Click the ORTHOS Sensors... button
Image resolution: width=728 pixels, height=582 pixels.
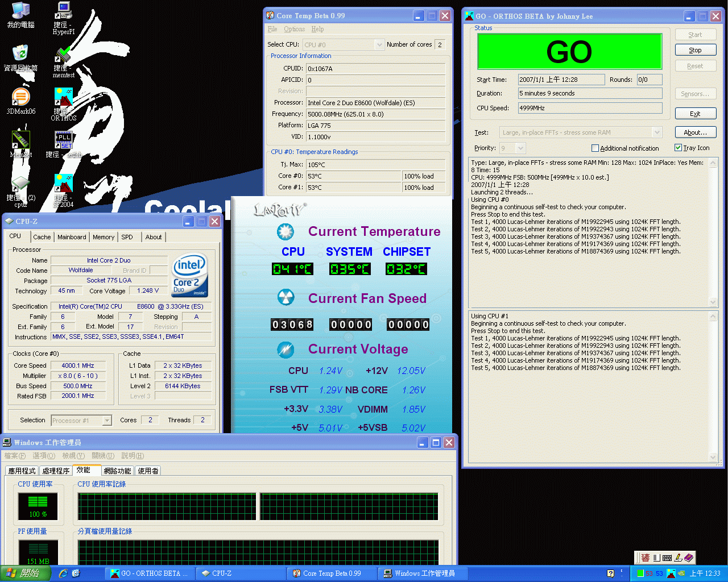pos(696,94)
